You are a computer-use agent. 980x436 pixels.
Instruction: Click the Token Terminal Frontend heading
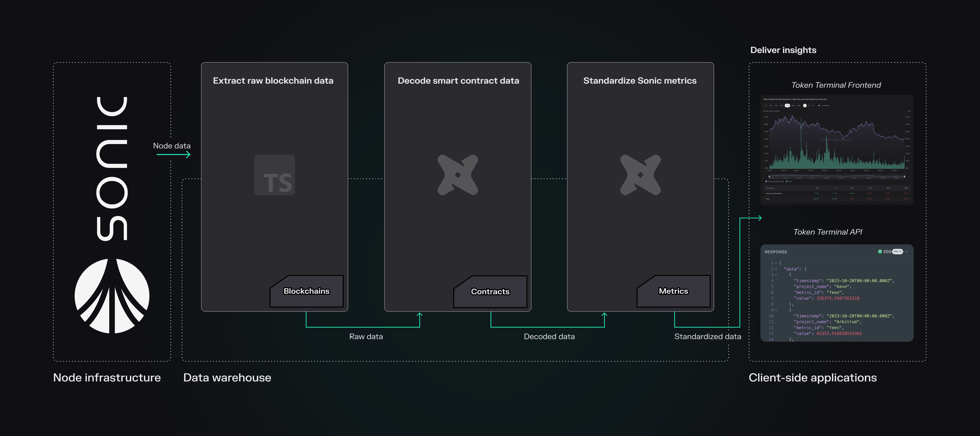[836, 85]
